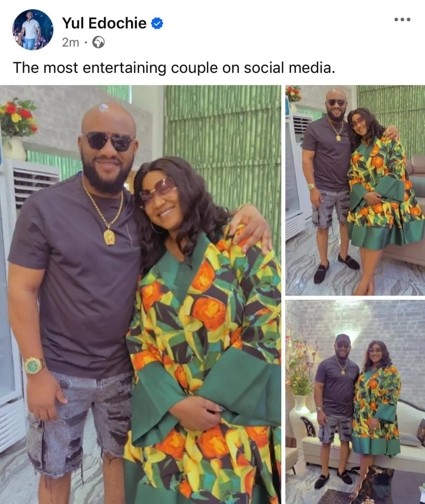The width and height of the screenshot is (425, 504).
Task: Open the full-body photo beside air conditioner
Action: 355,190
